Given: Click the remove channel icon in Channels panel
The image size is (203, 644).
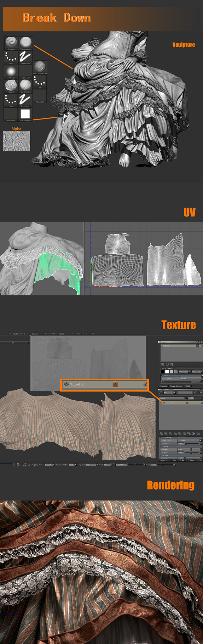Looking at the screenshot, I should point(172,364).
